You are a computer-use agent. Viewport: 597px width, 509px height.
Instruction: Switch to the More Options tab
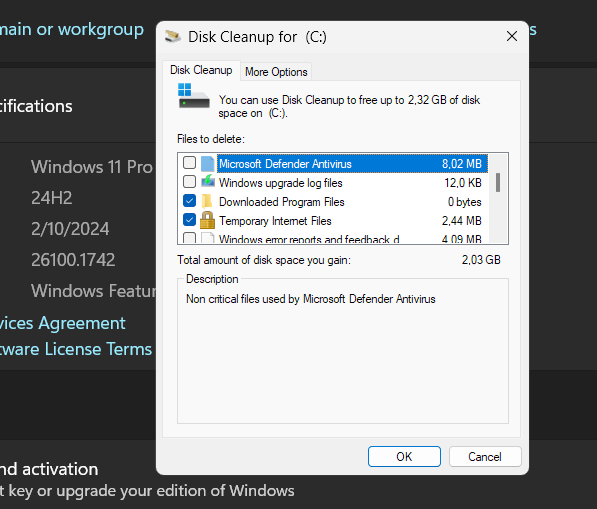pos(276,72)
